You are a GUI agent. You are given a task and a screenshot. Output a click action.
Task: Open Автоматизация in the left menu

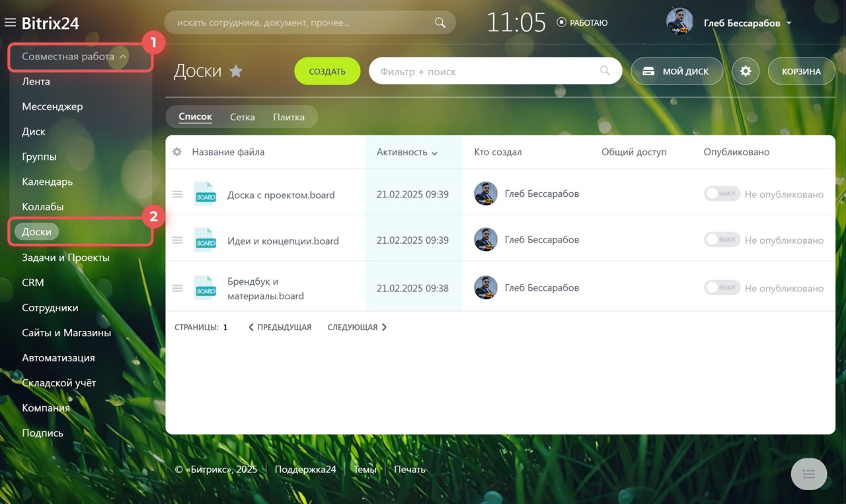click(x=58, y=358)
